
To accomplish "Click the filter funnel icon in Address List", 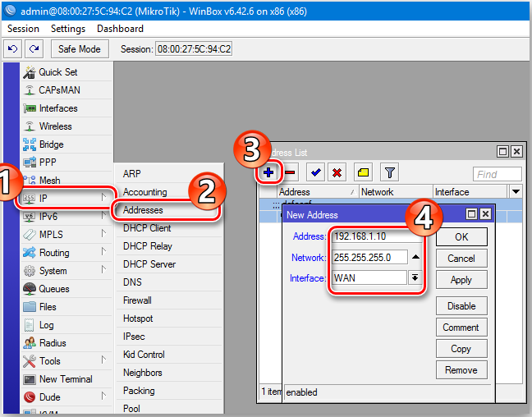I will point(389,172).
